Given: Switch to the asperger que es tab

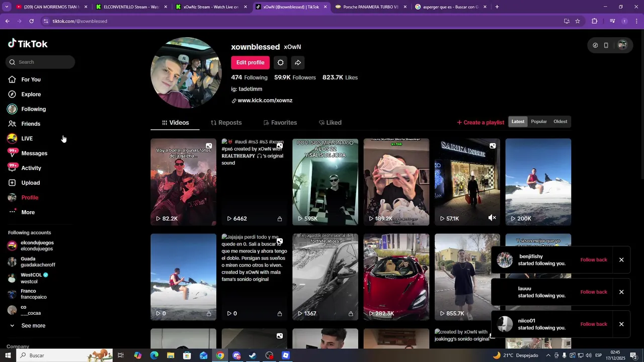Looking at the screenshot, I should point(449,7).
